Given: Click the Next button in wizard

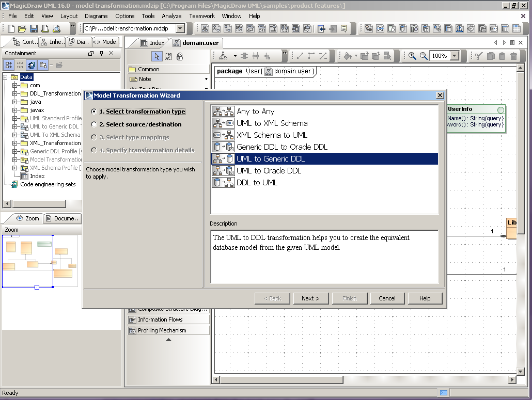Looking at the screenshot, I should pos(310,298).
